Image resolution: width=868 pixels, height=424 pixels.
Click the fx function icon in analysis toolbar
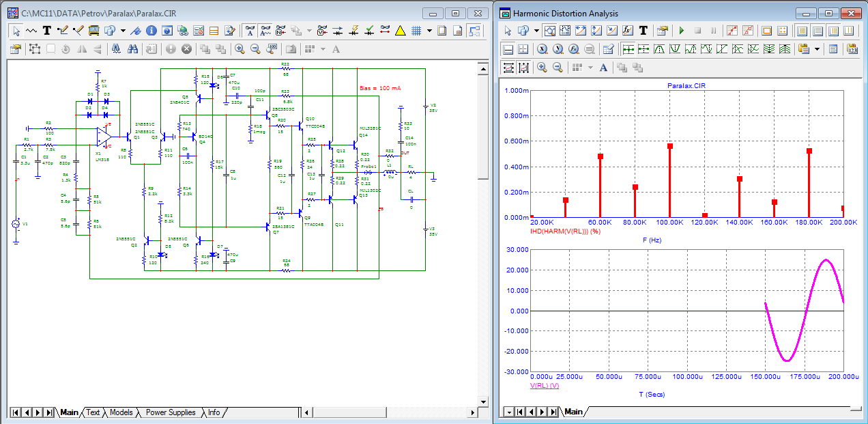[627, 31]
